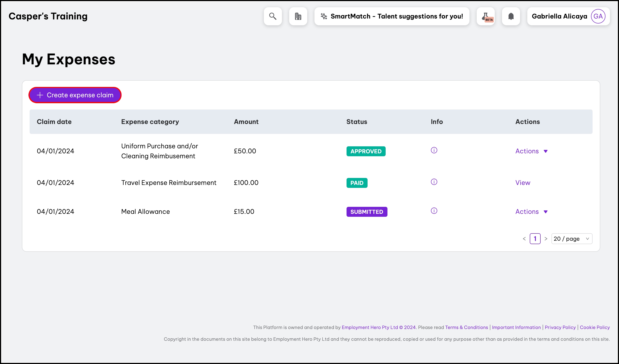Open the notifications bell
The width and height of the screenshot is (619, 364).
point(511,16)
